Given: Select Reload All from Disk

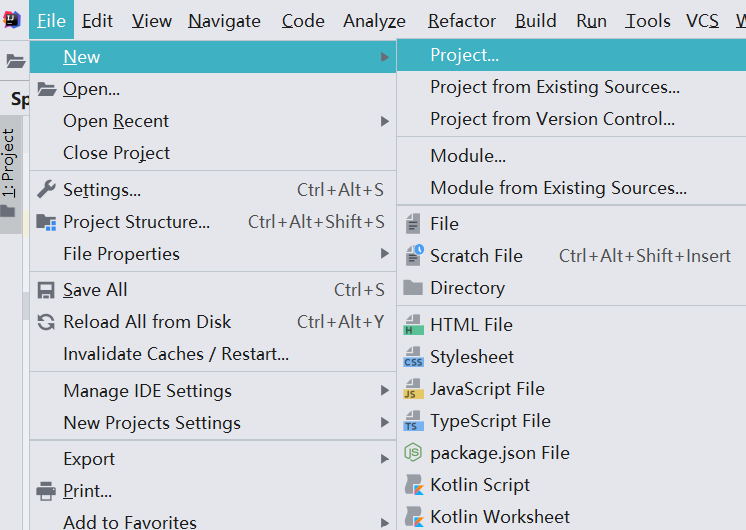Looking at the screenshot, I should pyautogui.click(x=146, y=322).
